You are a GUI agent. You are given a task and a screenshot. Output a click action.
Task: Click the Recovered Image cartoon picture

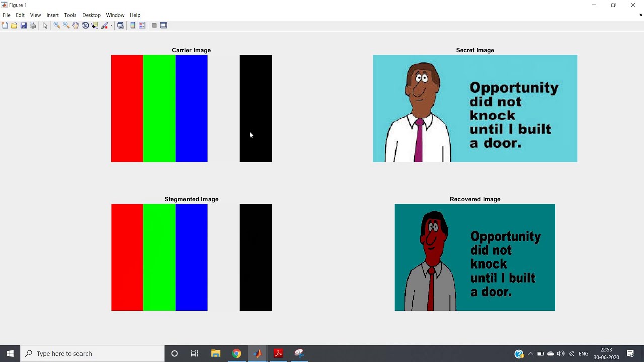475,257
